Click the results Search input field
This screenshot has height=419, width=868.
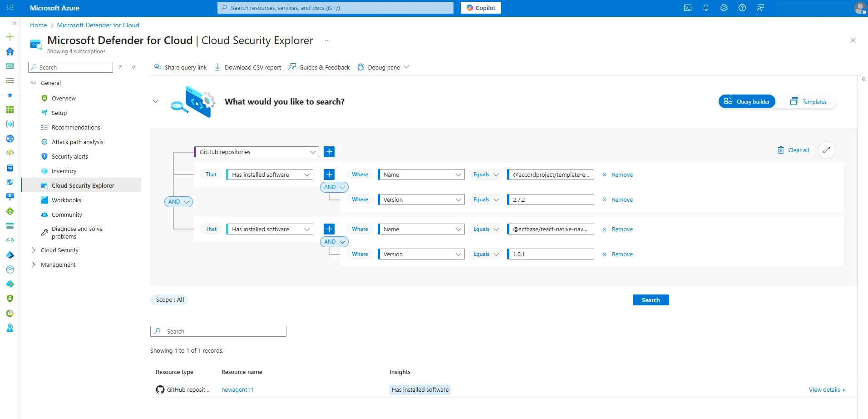pyautogui.click(x=218, y=331)
